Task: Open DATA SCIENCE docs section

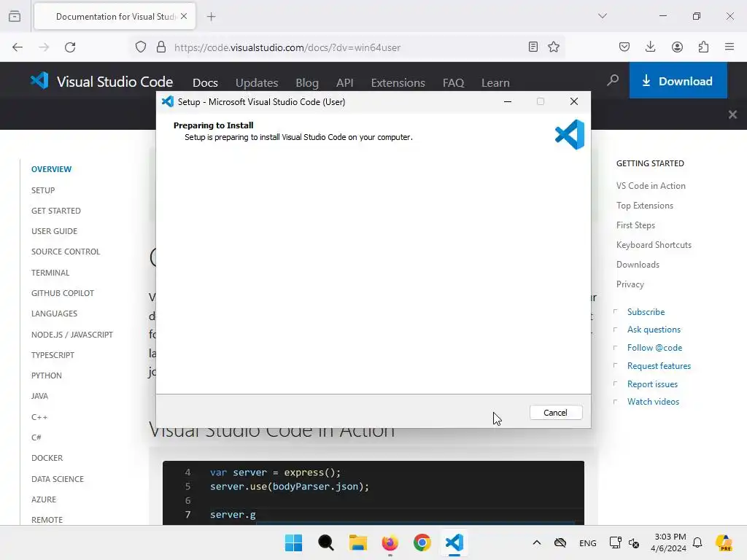Action: pos(58,478)
